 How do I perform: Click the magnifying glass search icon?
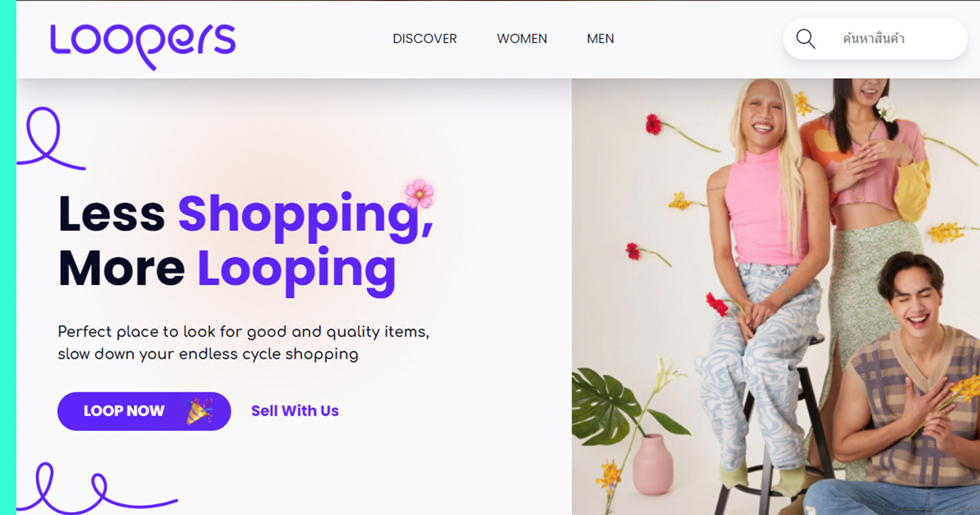click(x=805, y=39)
